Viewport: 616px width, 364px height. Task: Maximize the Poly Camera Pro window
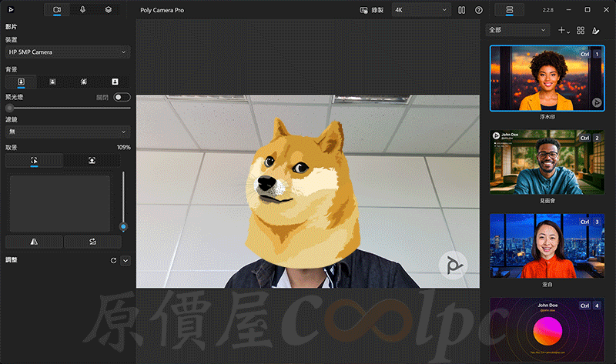pos(588,10)
